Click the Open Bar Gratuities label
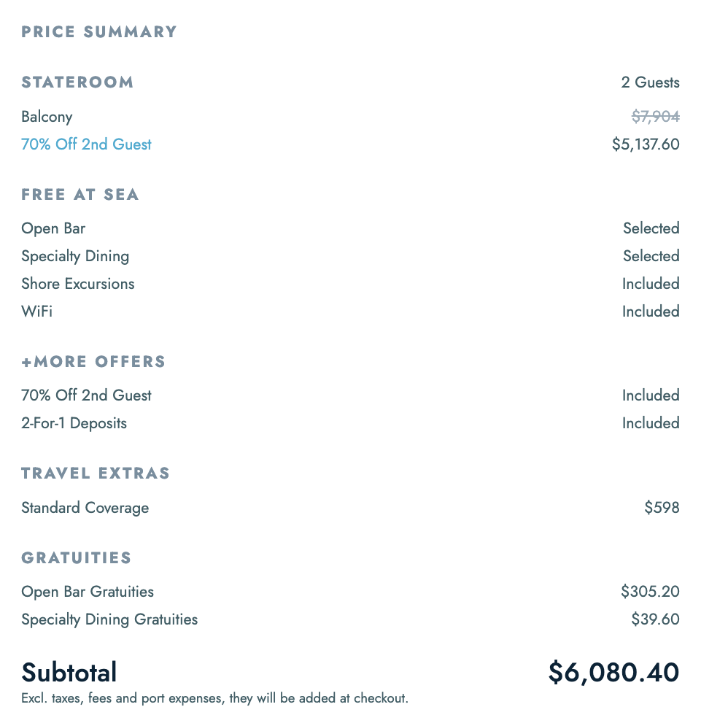This screenshot has height=715, width=728. pos(88,592)
